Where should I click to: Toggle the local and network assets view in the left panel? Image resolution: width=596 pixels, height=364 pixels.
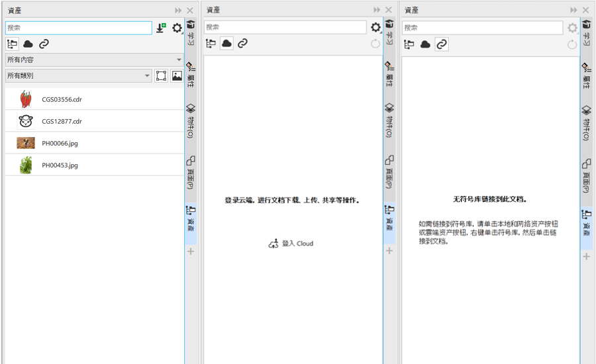click(12, 44)
